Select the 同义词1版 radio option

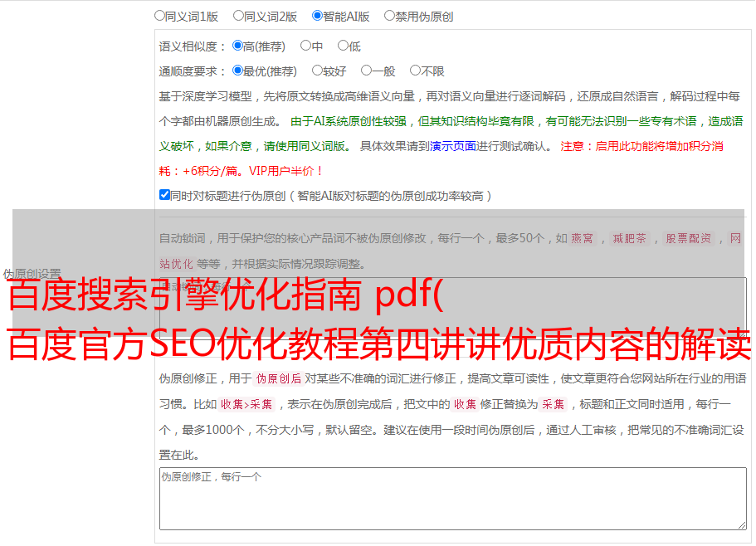pos(159,16)
